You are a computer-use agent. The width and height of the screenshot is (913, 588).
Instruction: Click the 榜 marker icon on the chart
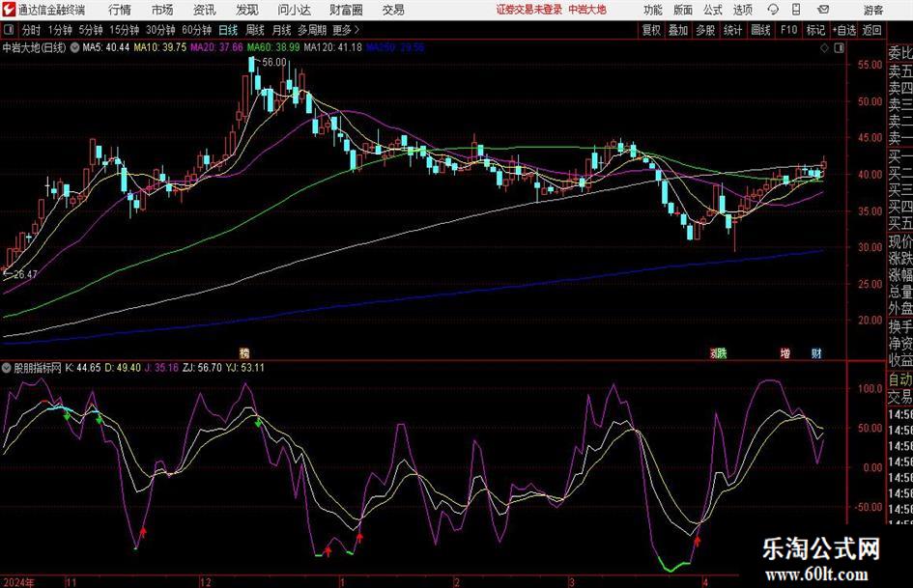[x=244, y=352]
